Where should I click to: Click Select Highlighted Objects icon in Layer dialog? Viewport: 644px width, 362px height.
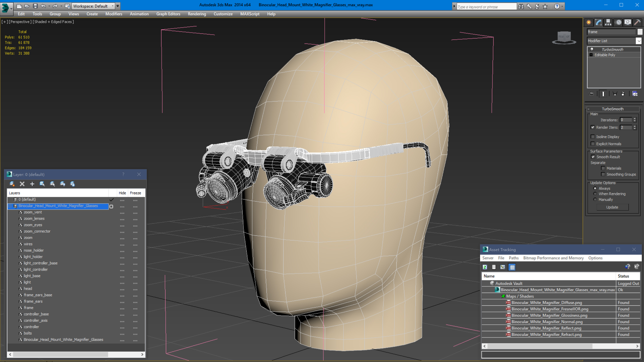pyautogui.click(x=42, y=184)
